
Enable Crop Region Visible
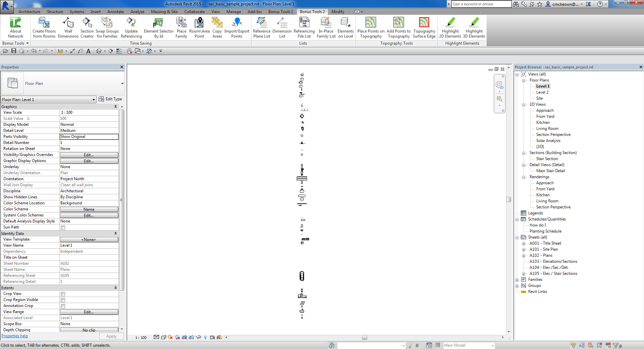63,300
